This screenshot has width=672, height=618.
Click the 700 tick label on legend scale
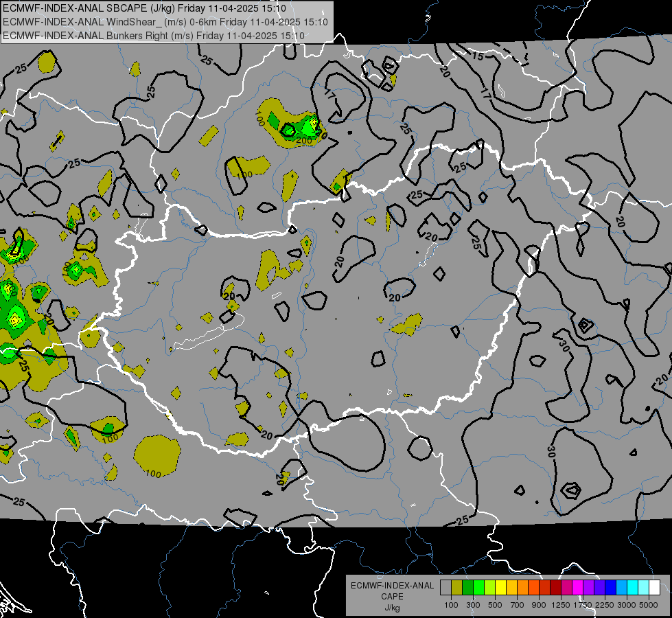(x=518, y=605)
